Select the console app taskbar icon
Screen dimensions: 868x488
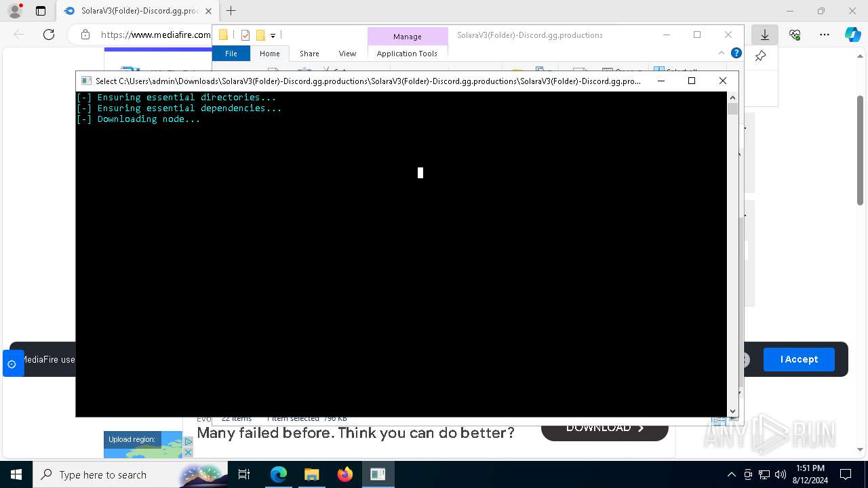tap(378, 474)
